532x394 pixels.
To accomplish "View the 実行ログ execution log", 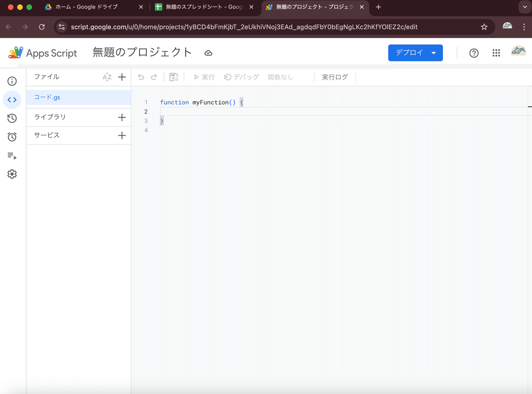I will 335,76.
